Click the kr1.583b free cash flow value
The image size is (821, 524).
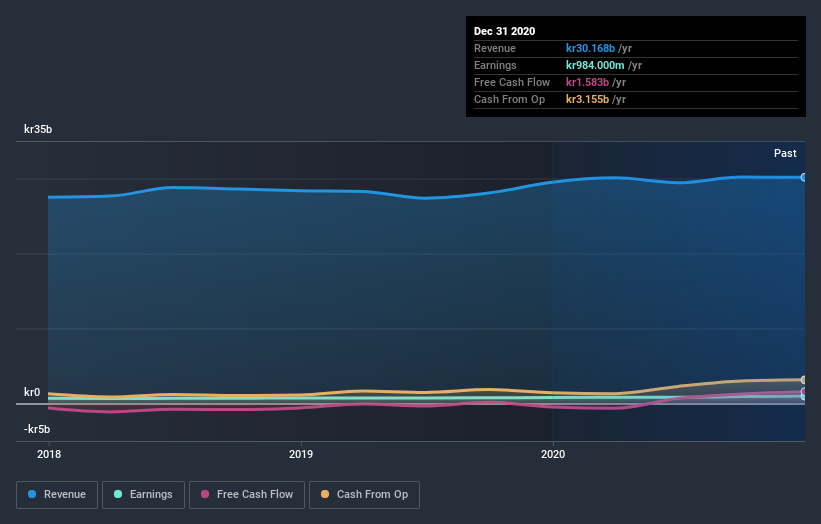(x=587, y=82)
